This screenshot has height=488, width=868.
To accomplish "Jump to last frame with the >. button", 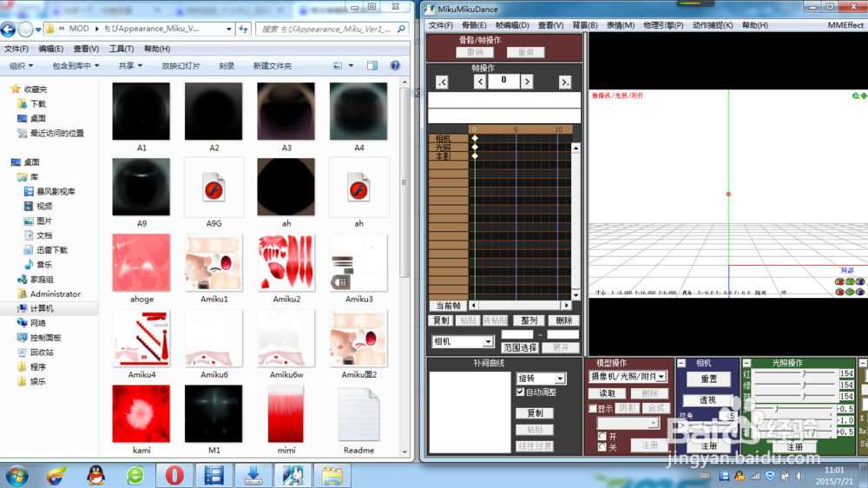I will pos(565,82).
